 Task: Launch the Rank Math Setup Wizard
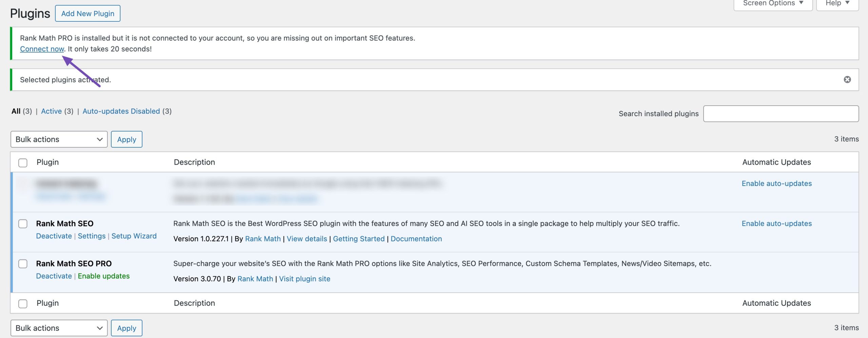[134, 236]
